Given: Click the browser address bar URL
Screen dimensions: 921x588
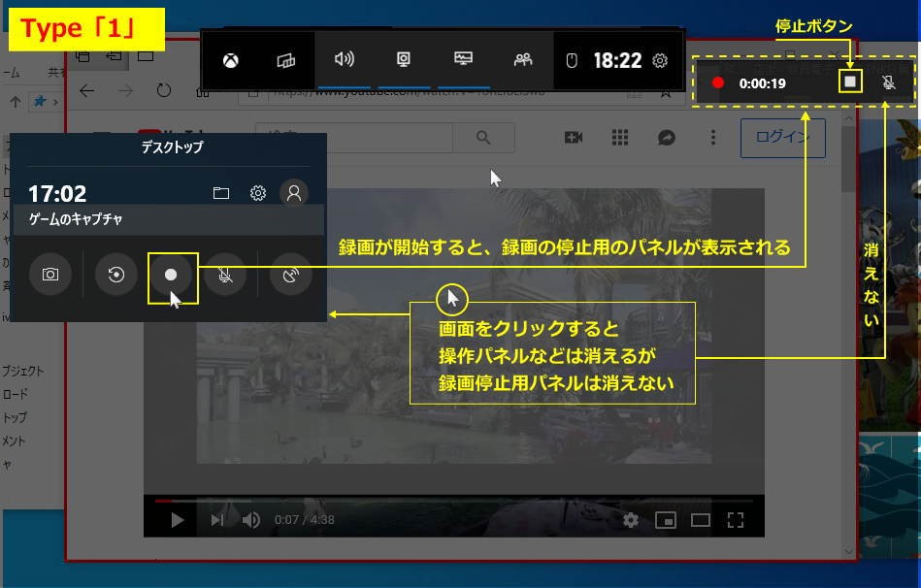Looking at the screenshot, I should 411,92.
